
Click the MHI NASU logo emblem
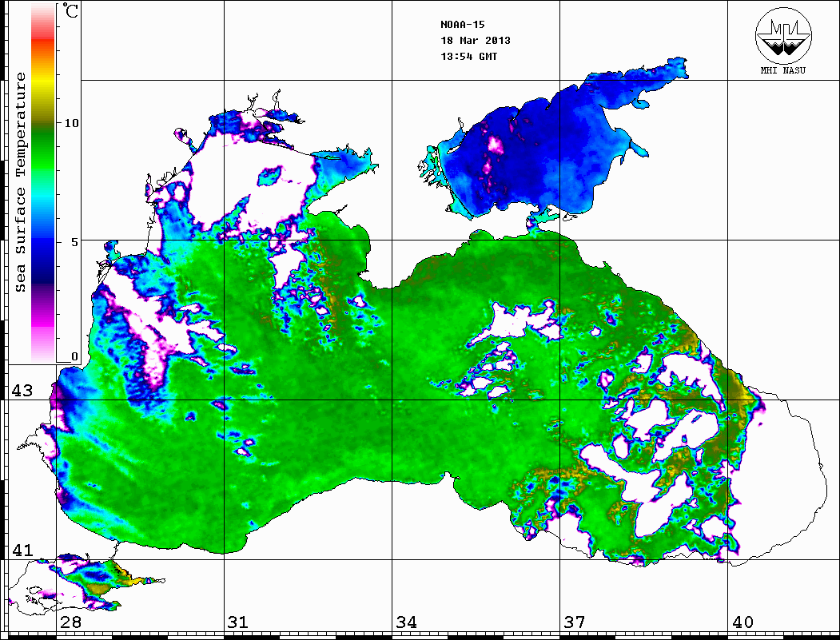click(x=783, y=35)
